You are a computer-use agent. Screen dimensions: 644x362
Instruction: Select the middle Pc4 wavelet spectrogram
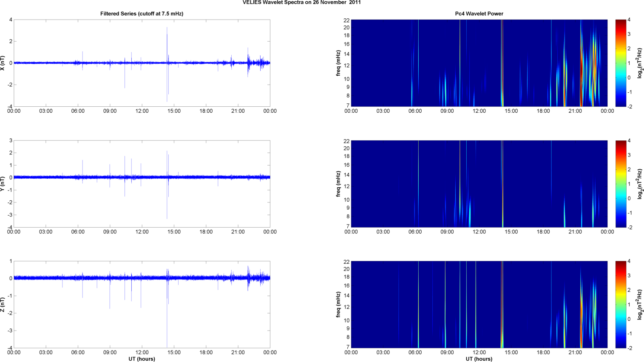tap(479, 184)
